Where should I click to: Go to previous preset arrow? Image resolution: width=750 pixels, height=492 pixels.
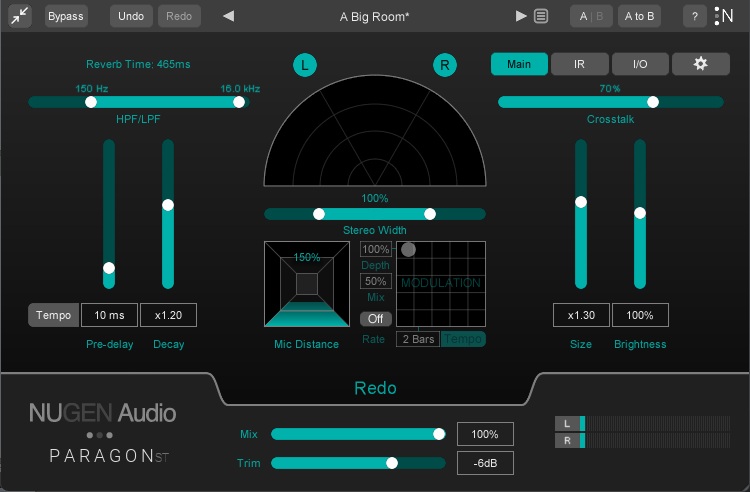point(229,17)
